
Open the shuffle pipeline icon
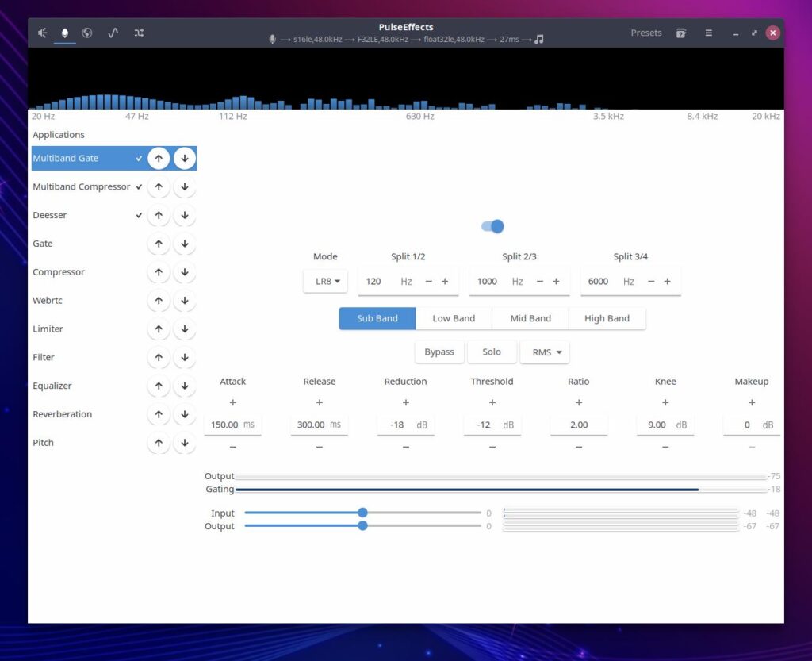pyautogui.click(x=139, y=33)
